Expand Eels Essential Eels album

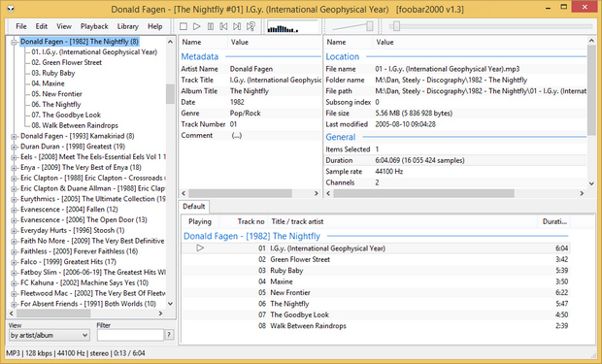[14, 157]
